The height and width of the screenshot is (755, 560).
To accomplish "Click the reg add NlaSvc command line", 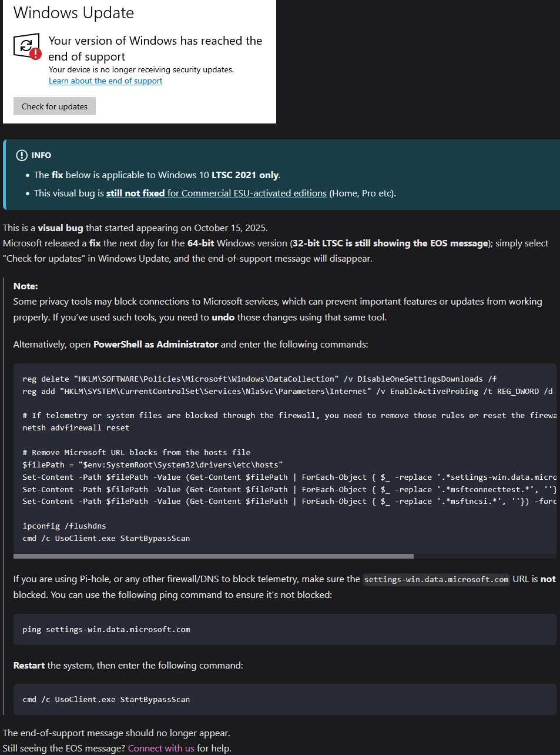I will [288, 391].
